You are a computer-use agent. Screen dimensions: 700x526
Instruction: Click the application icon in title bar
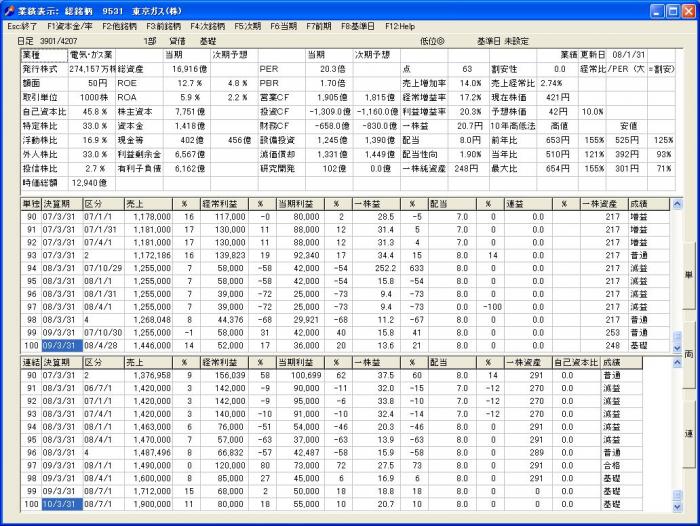pos(9,11)
